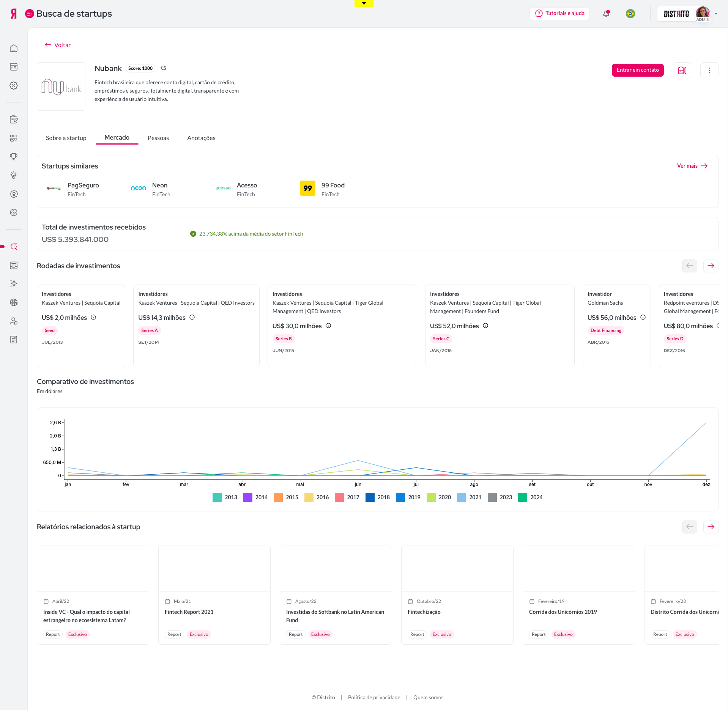Open PagSeguro similar startup
Image resolution: width=728 pixels, height=711 pixels.
[x=72, y=189]
